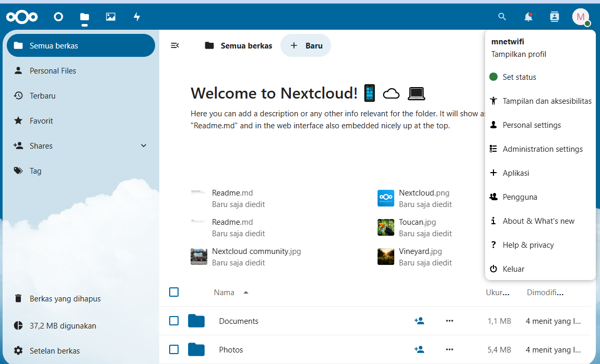Check the Documents row checkbox
600x364 pixels.
coord(174,321)
